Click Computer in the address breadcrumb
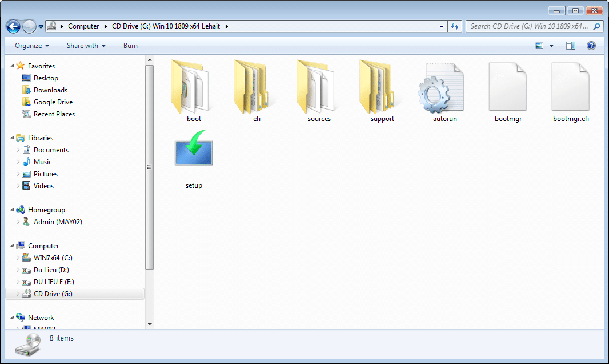 [83, 26]
